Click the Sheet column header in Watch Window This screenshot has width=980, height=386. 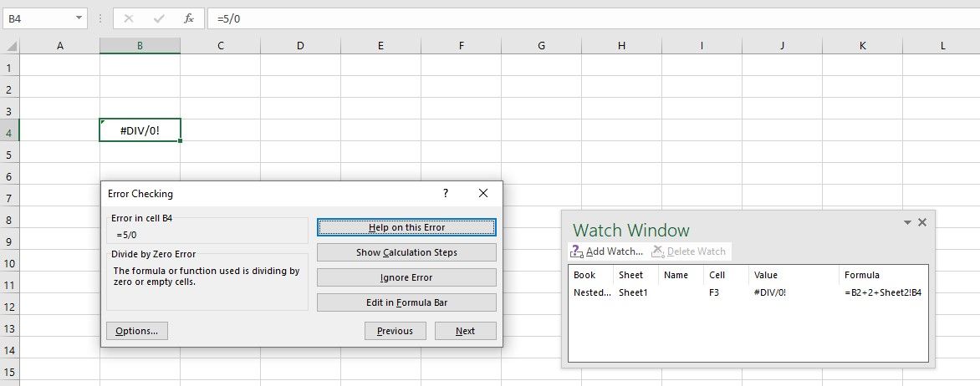pos(636,275)
